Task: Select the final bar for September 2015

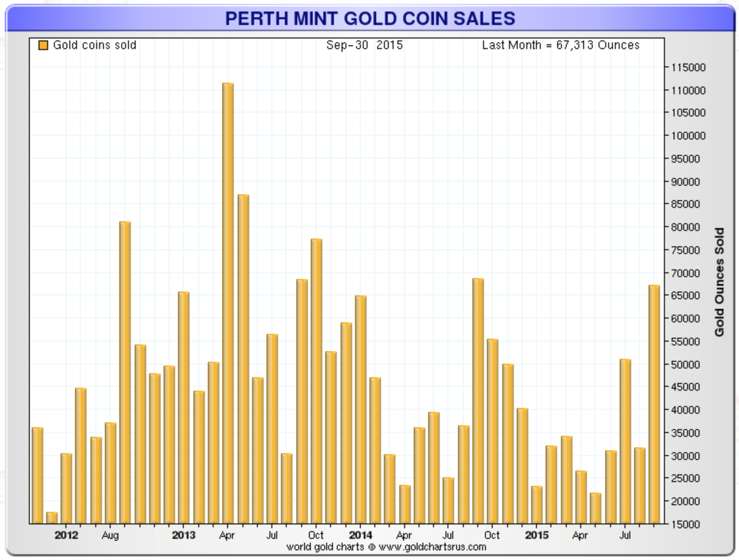Action: point(654,404)
